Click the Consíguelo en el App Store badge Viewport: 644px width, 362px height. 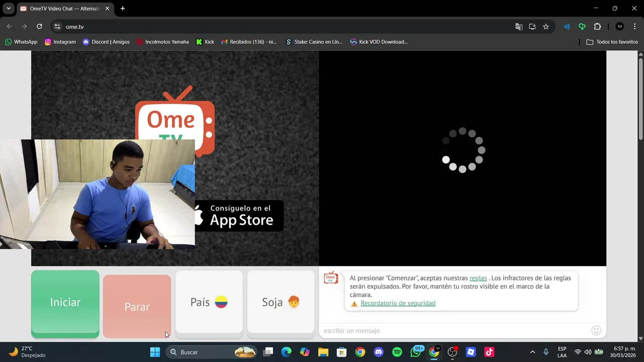[x=239, y=216]
